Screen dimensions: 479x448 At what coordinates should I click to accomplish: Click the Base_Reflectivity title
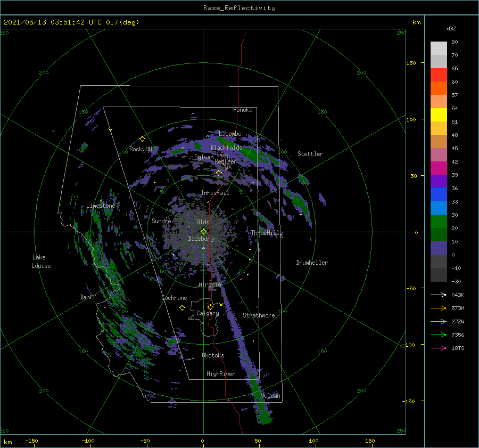[240, 8]
